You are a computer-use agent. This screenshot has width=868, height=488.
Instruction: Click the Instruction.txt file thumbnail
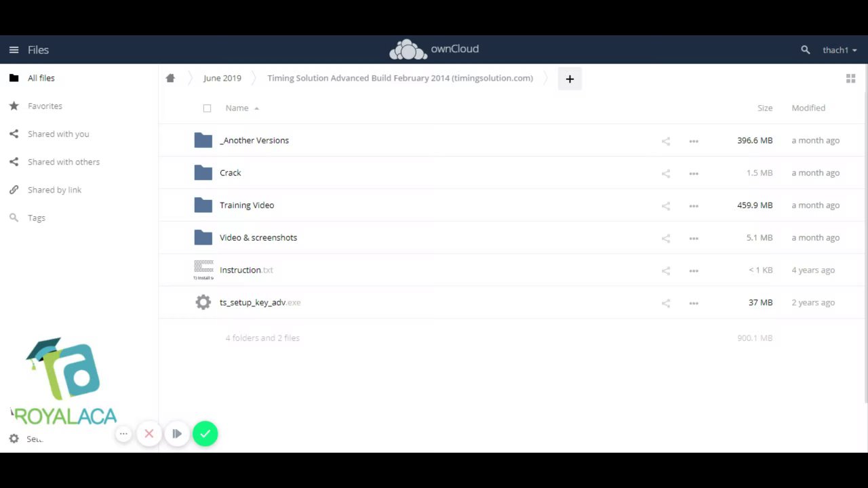click(203, 270)
